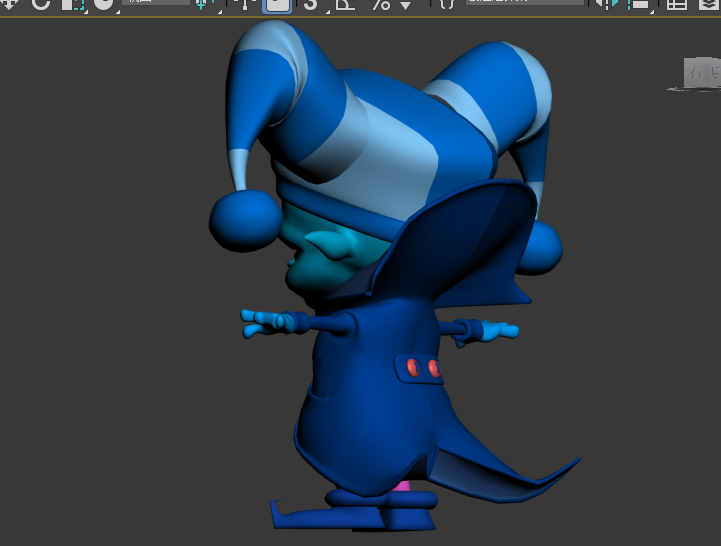This screenshot has height=546, width=721.
Task: Activate the Select and Manipulate tool
Action: click(x=246, y=4)
